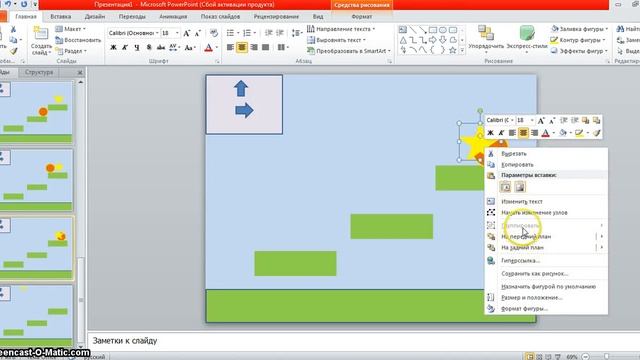Toggle left alignment in ribbon paragraph group
The width and height of the screenshot is (640, 360).
tap(230, 47)
